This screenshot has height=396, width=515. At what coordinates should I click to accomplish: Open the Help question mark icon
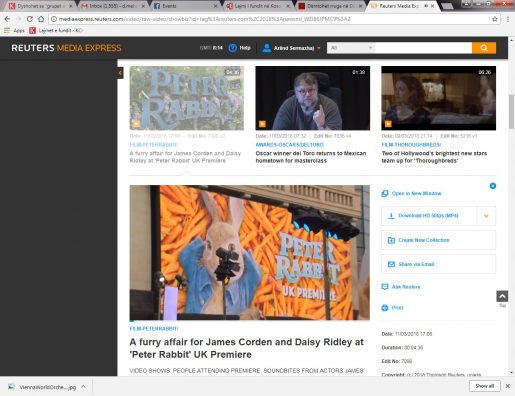coord(232,48)
